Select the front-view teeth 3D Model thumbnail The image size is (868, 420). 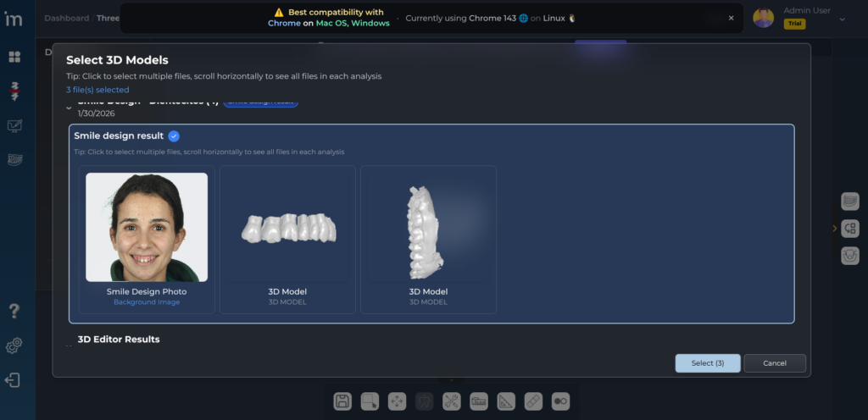287,227
